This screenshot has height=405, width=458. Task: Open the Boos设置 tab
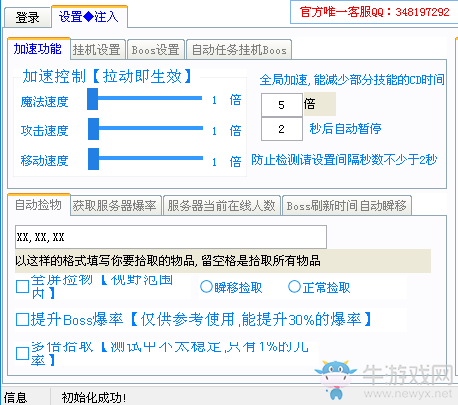tap(156, 50)
